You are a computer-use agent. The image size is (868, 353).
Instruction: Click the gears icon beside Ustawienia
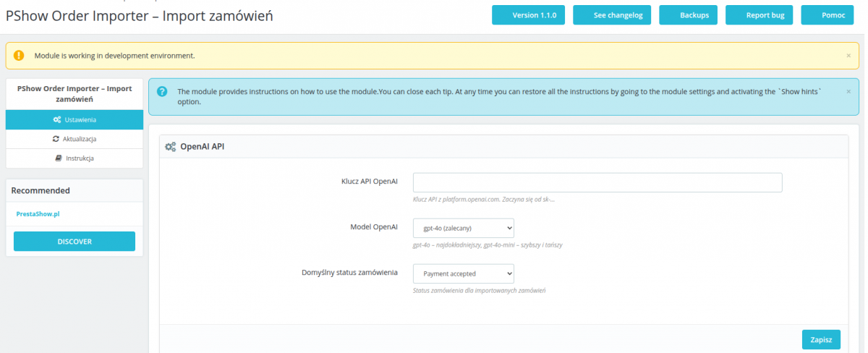57,120
